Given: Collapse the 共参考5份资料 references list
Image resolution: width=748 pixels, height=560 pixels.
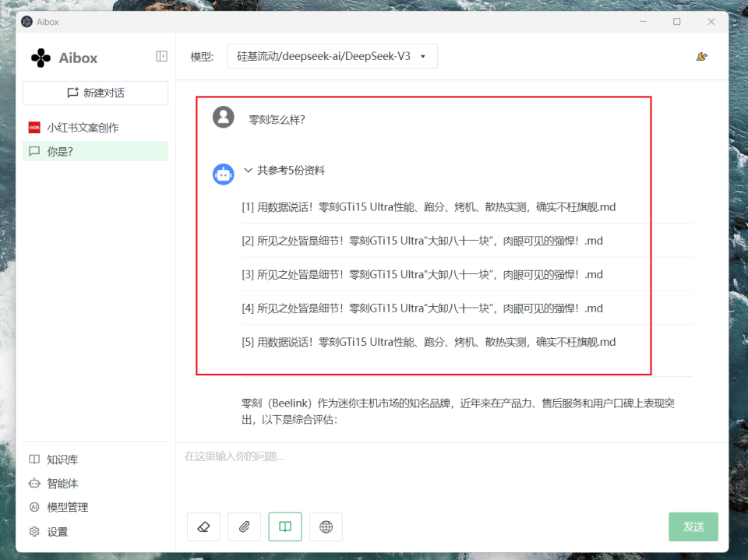Looking at the screenshot, I should point(284,171).
